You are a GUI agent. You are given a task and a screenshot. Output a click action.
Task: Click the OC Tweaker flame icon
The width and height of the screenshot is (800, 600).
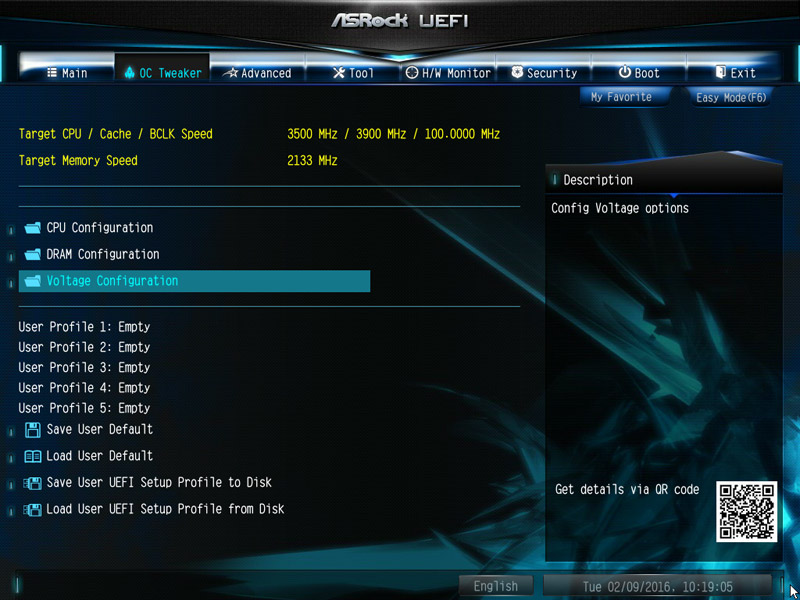tap(130, 72)
